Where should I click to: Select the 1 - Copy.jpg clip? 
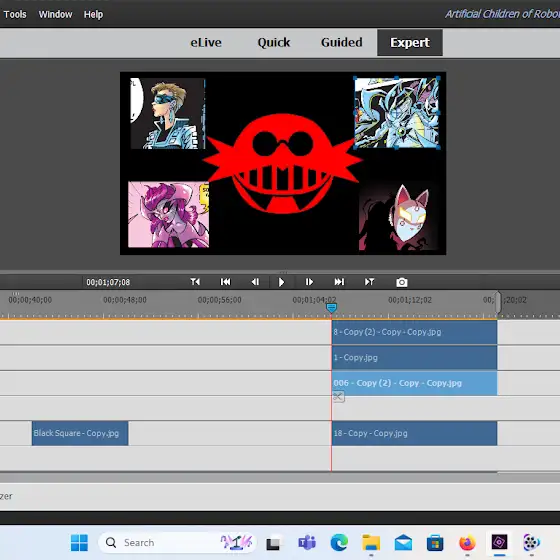(414, 358)
